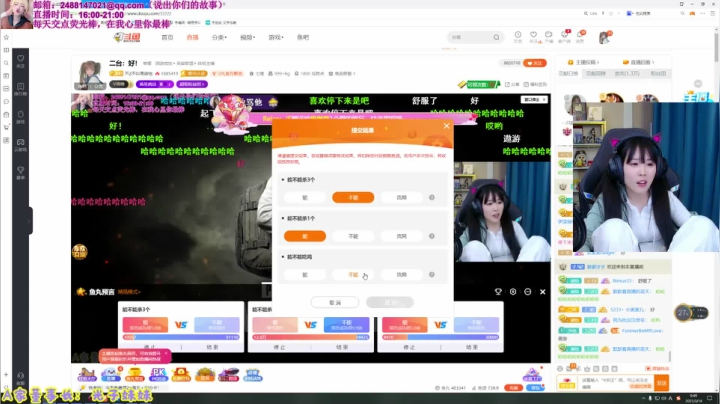Click 结束 on the middle prediction card

pos(342,348)
